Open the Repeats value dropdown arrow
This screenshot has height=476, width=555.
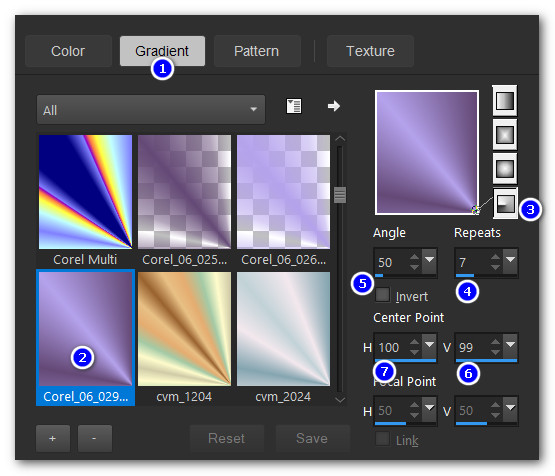click(510, 261)
